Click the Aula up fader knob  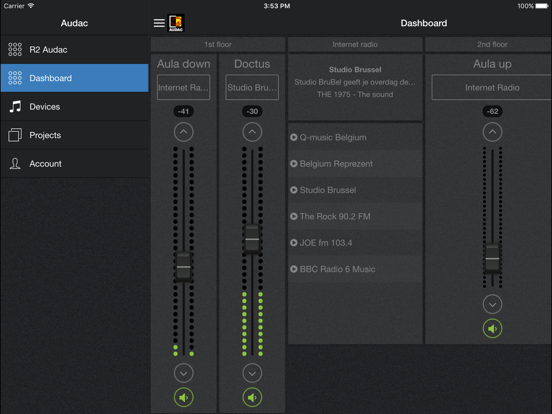coord(492,258)
